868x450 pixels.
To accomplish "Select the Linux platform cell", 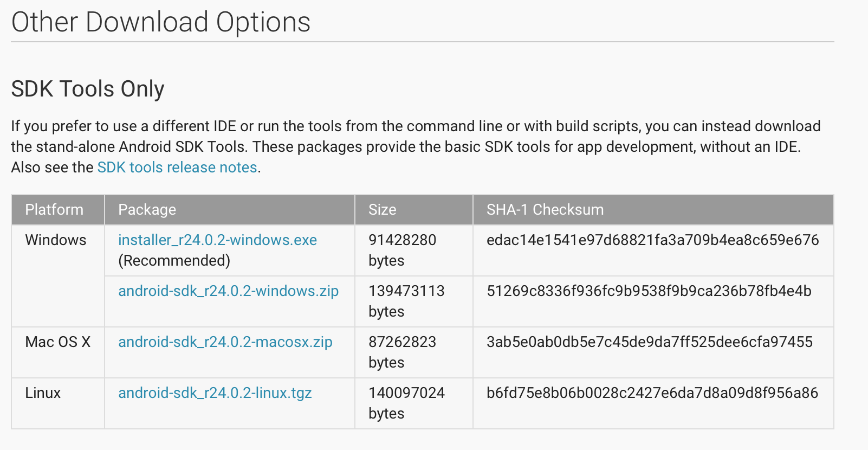I will tap(43, 393).
